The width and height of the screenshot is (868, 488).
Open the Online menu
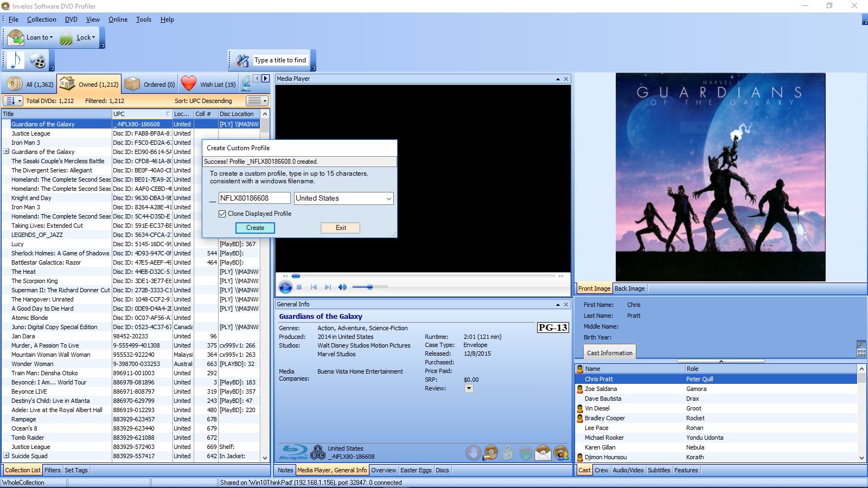(118, 20)
